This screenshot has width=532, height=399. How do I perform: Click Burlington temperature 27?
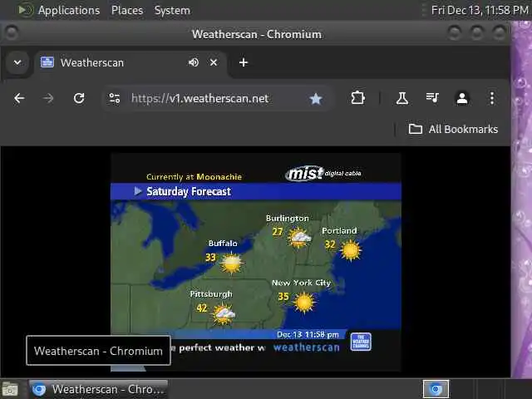(277, 232)
